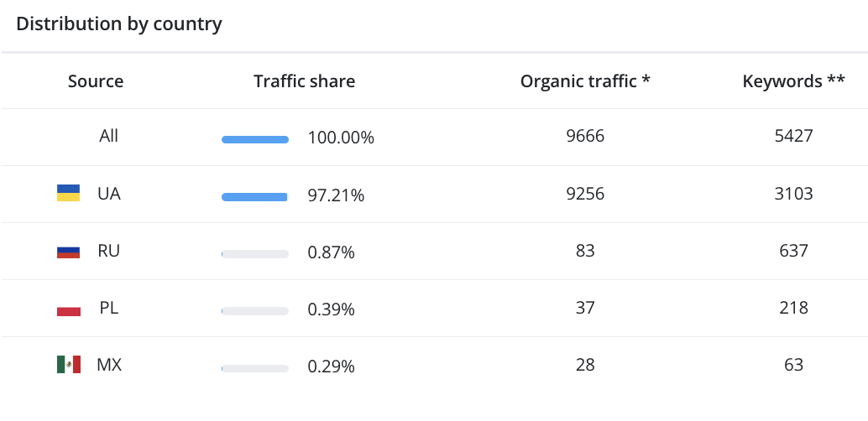The image size is (868, 421).
Task: Click the All traffic share bar
Action: pyautogui.click(x=255, y=139)
